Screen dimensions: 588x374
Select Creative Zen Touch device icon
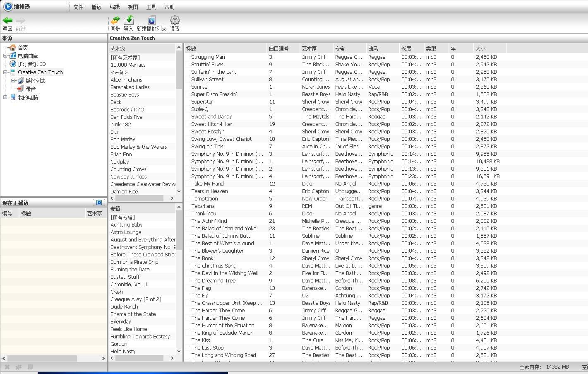13,72
